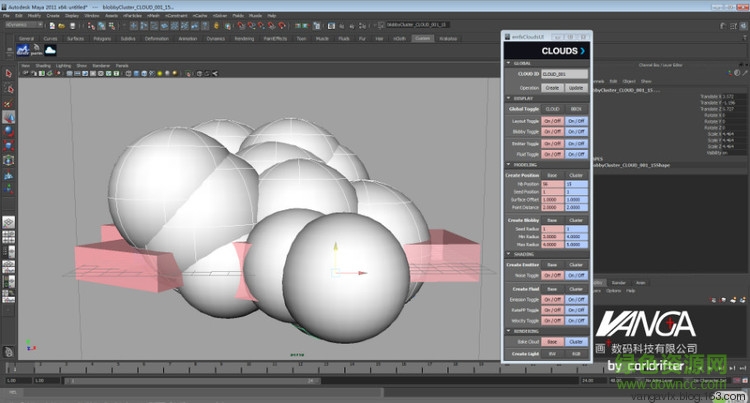Toggle Fluid On/Off in Base column
The image size is (750, 403).
coord(552,154)
